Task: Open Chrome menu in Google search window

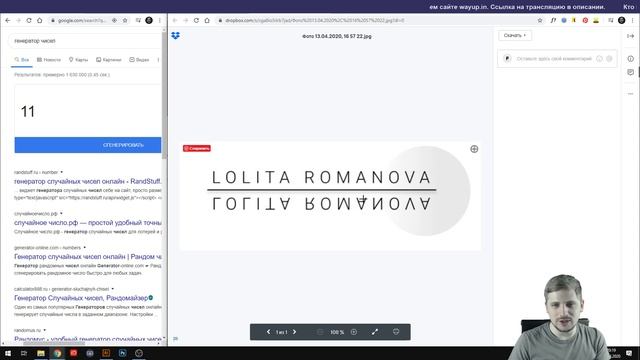Action: (160, 20)
